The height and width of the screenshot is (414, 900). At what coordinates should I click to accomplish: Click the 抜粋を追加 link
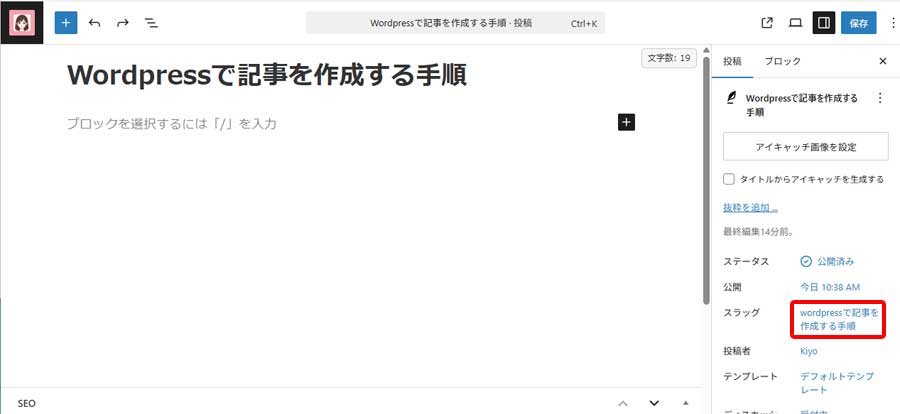[750, 207]
